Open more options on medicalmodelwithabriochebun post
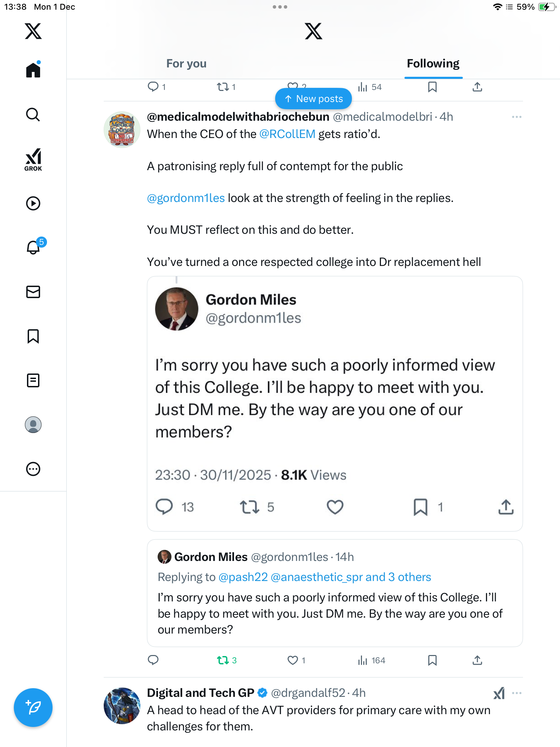 pyautogui.click(x=516, y=117)
